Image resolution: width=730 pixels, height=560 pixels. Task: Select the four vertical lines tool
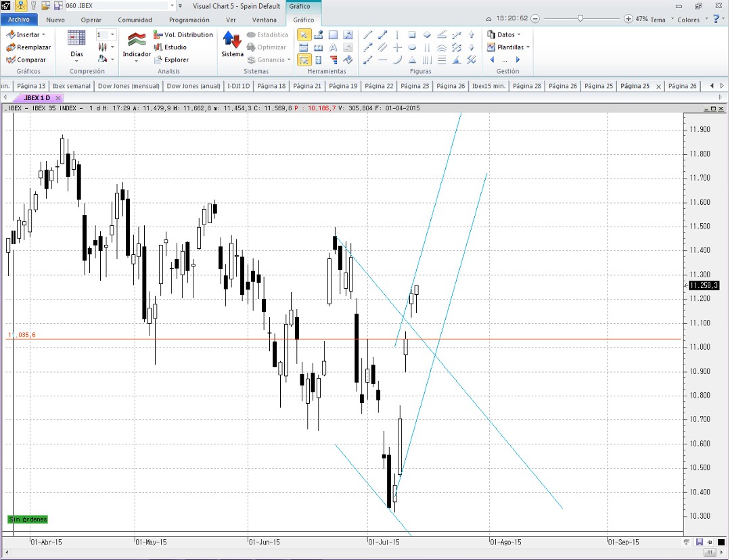427,60
